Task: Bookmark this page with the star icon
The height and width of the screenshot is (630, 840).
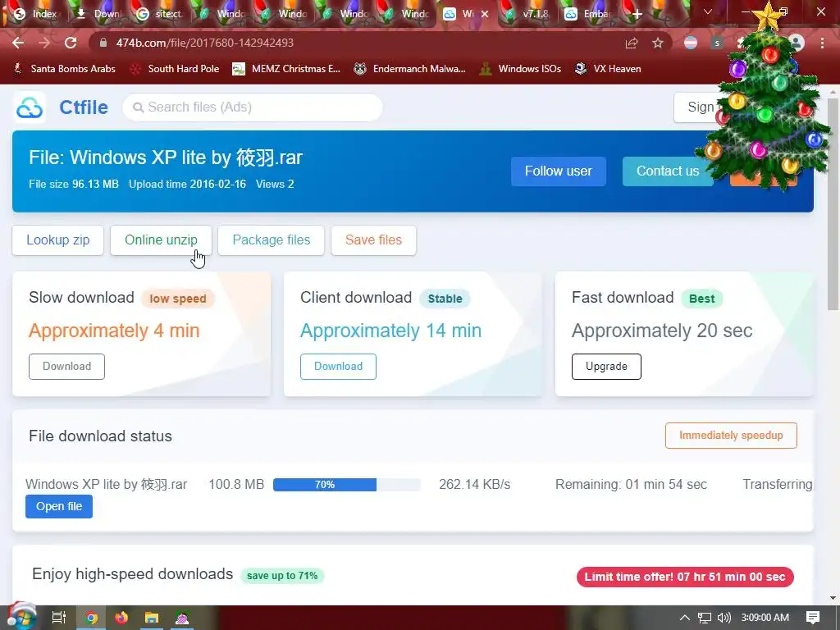Action: (658, 43)
